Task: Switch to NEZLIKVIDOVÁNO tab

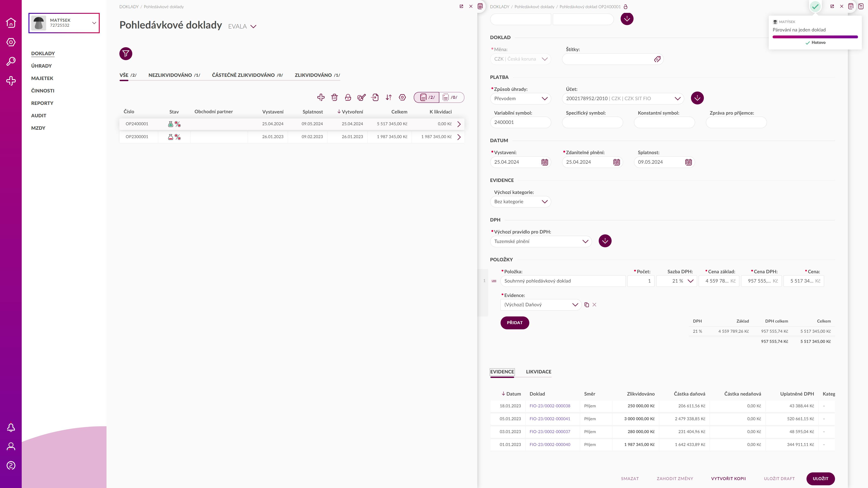Action: pyautogui.click(x=174, y=75)
